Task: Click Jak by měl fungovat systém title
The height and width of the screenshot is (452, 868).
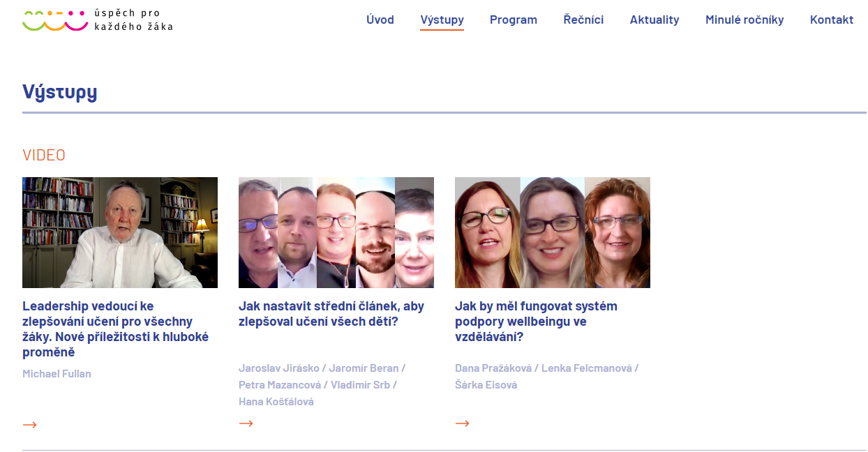Action: pyautogui.click(x=536, y=322)
